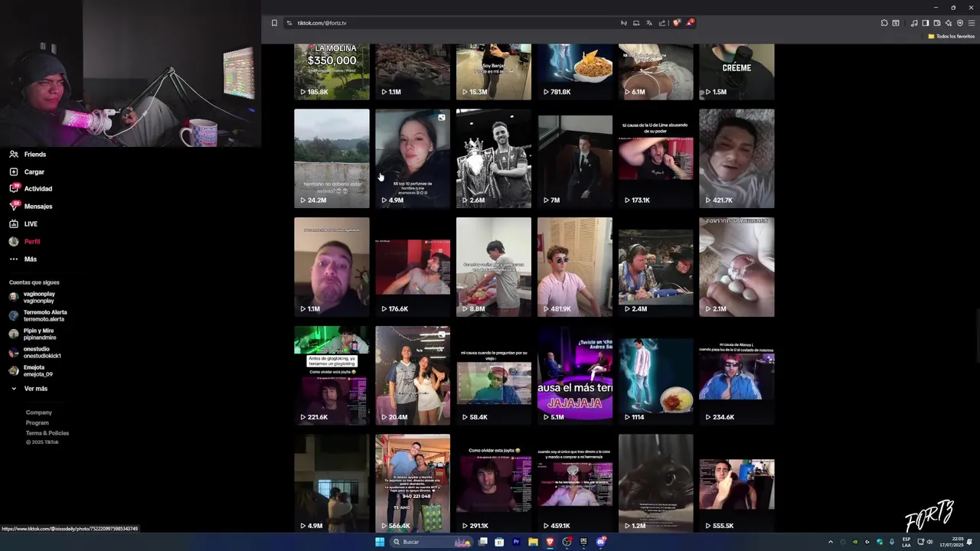The height and width of the screenshot is (551, 980).
Task: Open the video with 8.8M views
Action: (494, 267)
